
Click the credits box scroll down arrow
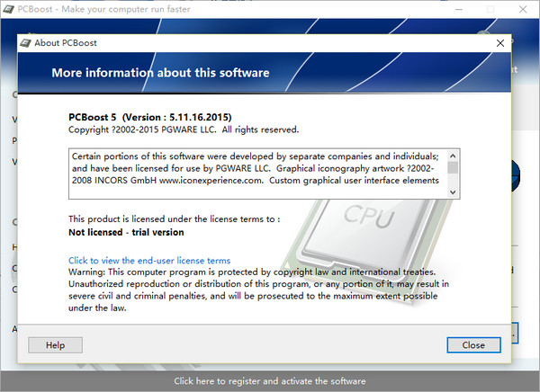(x=453, y=192)
